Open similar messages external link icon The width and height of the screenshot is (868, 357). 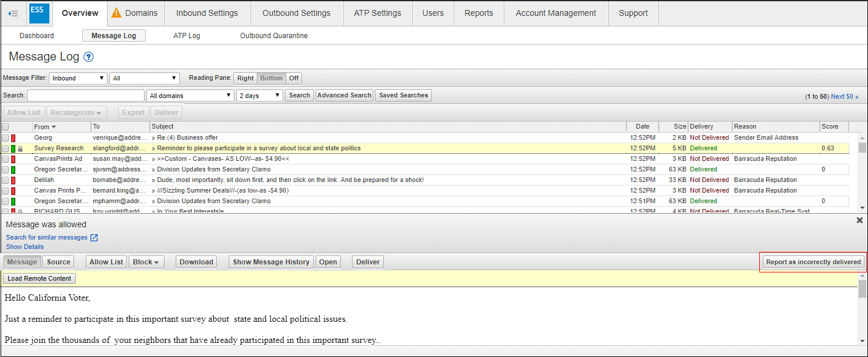click(94, 238)
